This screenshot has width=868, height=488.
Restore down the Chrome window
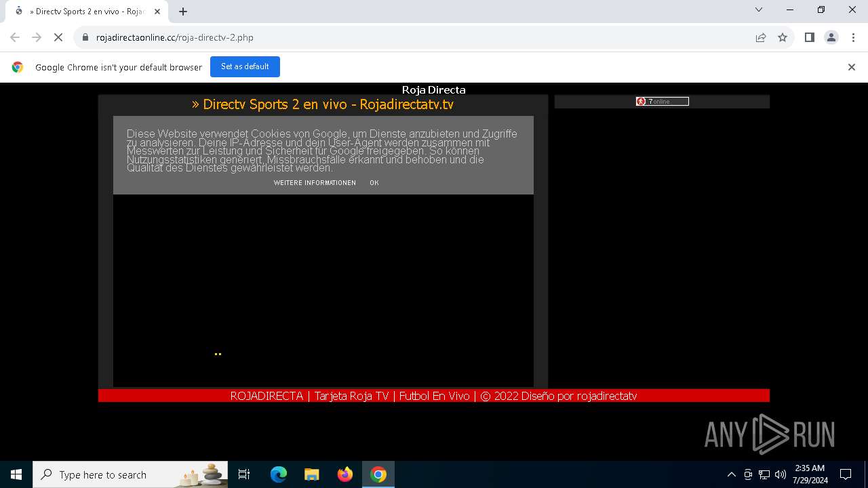click(821, 10)
